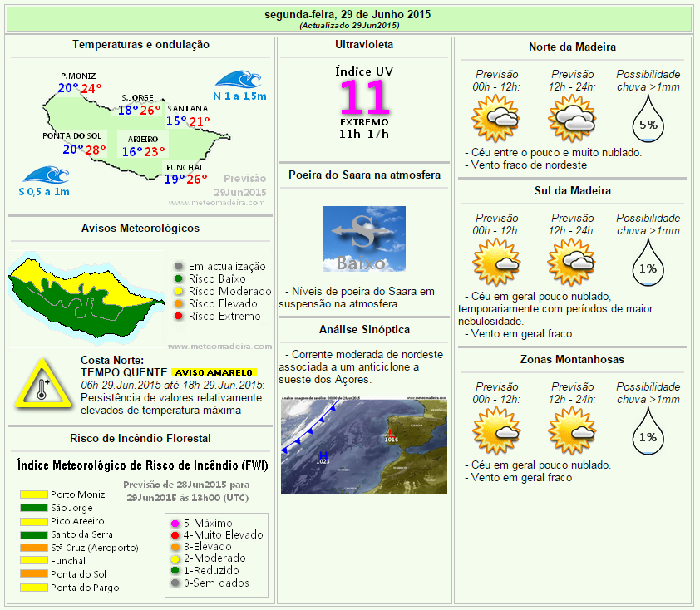This screenshot has width=700, height=610.
Task: Click Santo da Serra green risk swatch
Action: (34, 534)
